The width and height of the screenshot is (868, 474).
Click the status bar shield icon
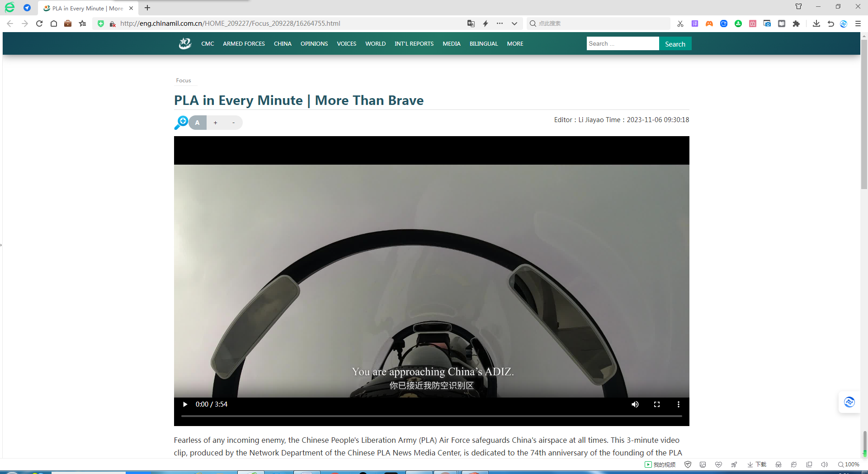[x=688, y=465]
